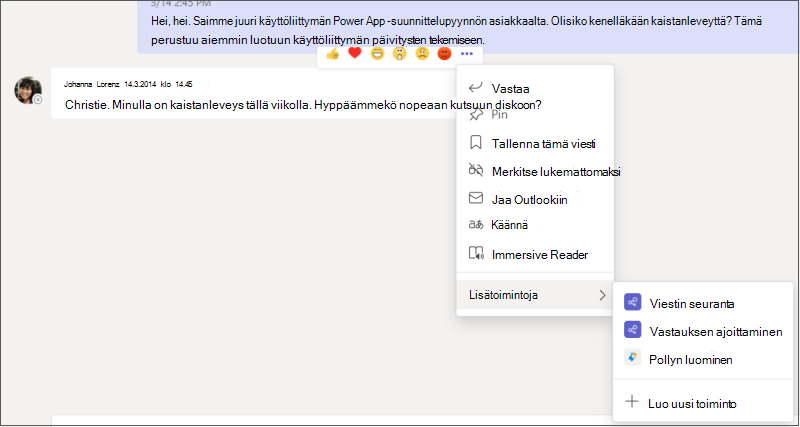Click the bookmark icon for saving message

[x=476, y=143]
